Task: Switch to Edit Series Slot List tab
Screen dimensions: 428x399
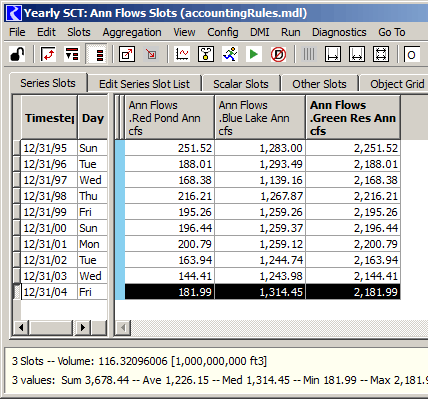Action: pos(144,84)
